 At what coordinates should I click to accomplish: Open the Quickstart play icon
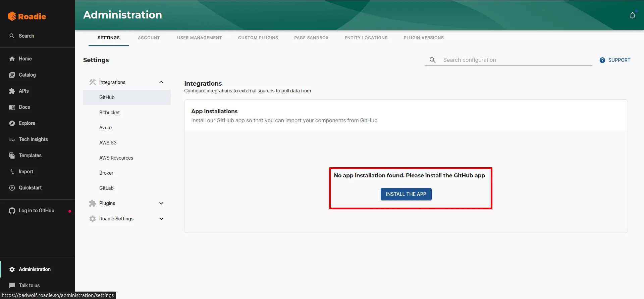(x=12, y=188)
